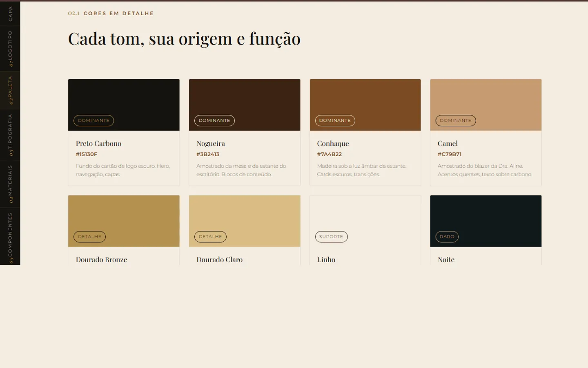Click the Camel card title
The height and width of the screenshot is (368, 588).
448,144
